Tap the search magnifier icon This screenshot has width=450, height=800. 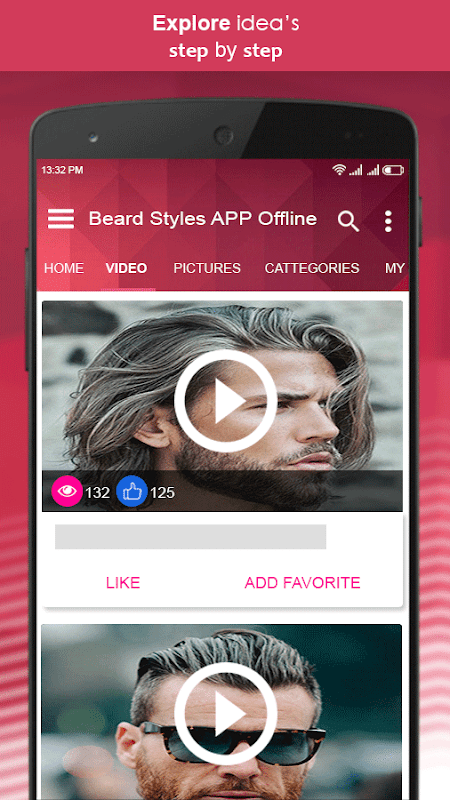tap(348, 221)
